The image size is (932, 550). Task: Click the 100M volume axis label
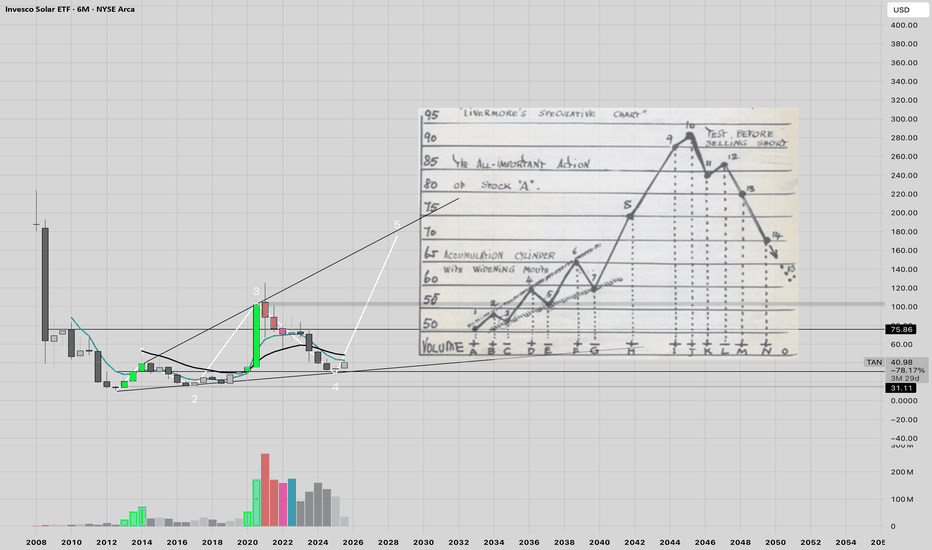click(x=902, y=499)
